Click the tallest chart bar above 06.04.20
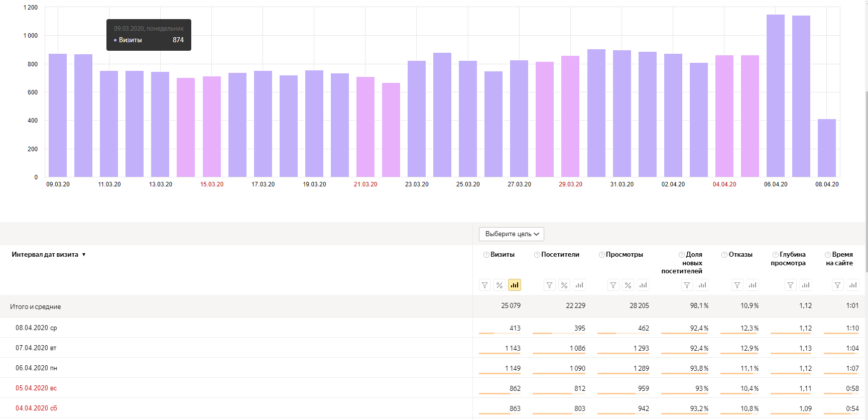The image size is (868, 420). click(x=776, y=95)
